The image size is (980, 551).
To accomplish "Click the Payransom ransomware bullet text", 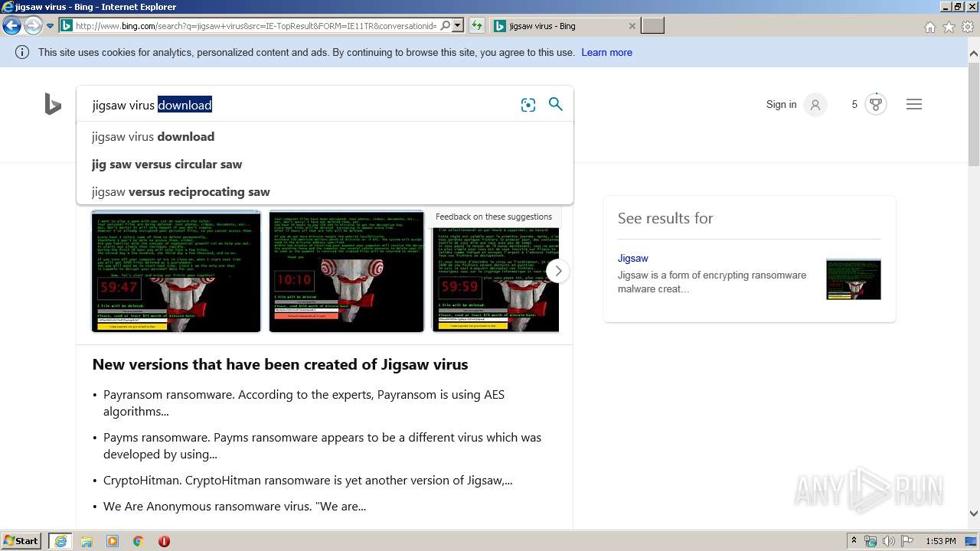I will pos(304,403).
